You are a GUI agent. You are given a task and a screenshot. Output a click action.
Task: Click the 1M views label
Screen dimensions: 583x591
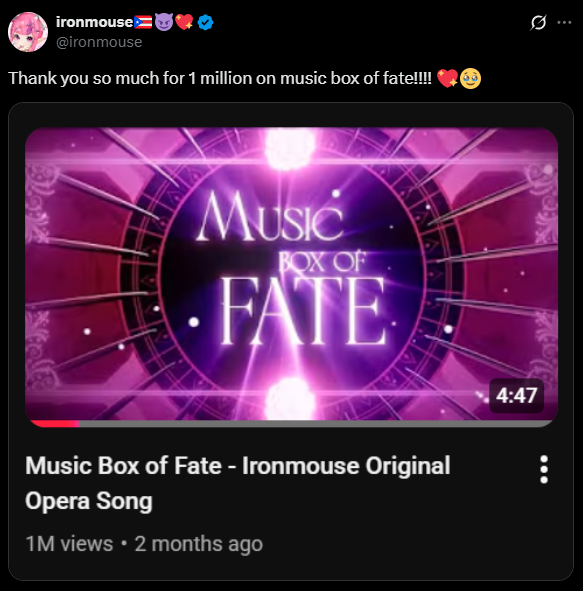[x=69, y=544]
